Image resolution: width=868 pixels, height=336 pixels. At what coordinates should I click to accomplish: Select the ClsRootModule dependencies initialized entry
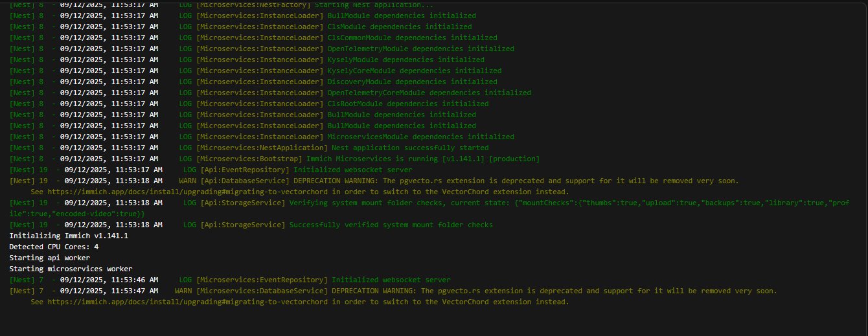point(408,104)
